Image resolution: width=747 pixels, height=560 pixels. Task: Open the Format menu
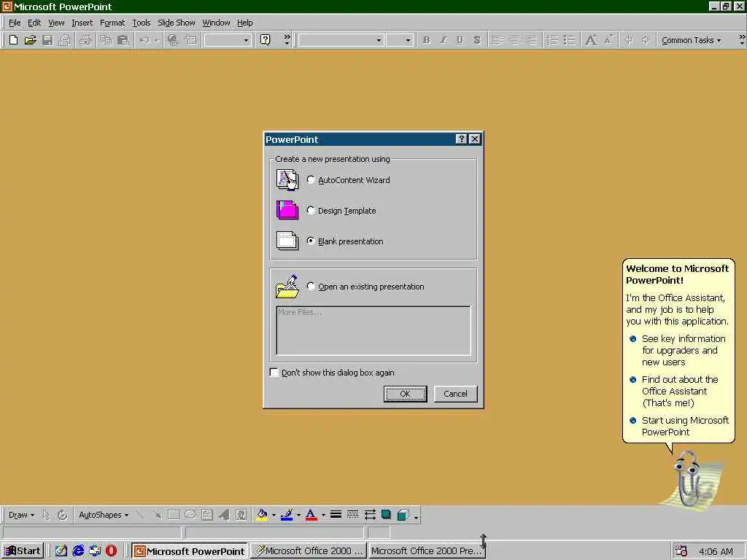click(112, 23)
